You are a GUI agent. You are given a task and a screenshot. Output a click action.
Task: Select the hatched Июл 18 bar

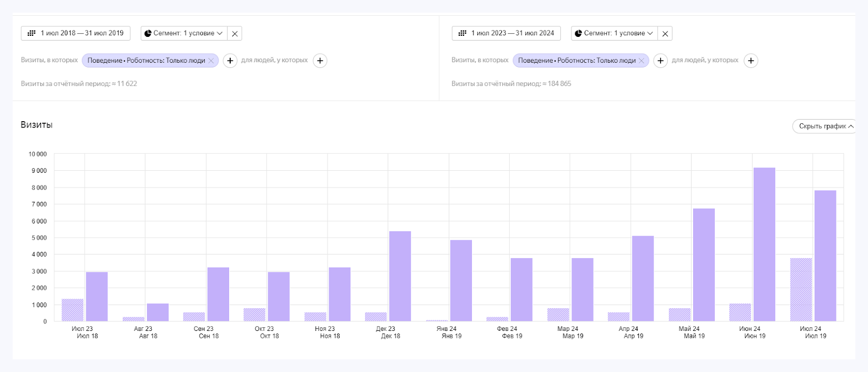click(73, 310)
